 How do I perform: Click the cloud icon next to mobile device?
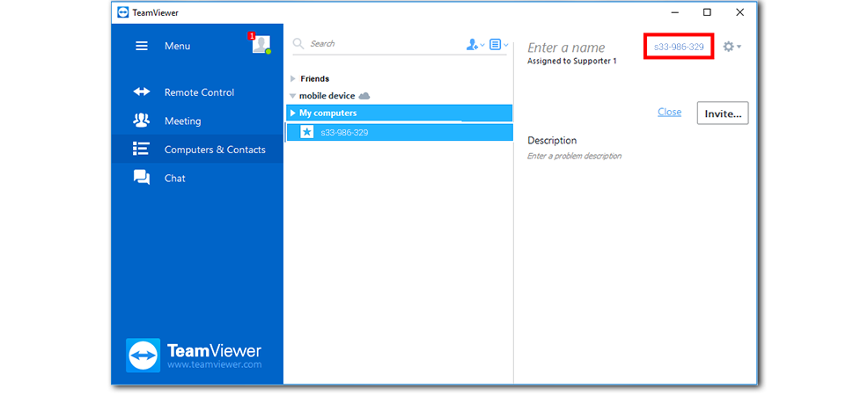pos(364,96)
